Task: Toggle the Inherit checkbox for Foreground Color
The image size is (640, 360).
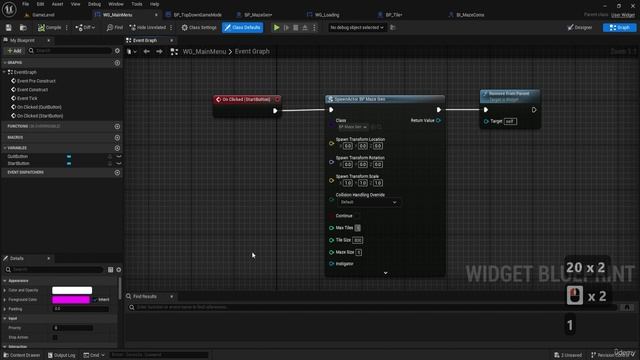Action: click(95, 300)
